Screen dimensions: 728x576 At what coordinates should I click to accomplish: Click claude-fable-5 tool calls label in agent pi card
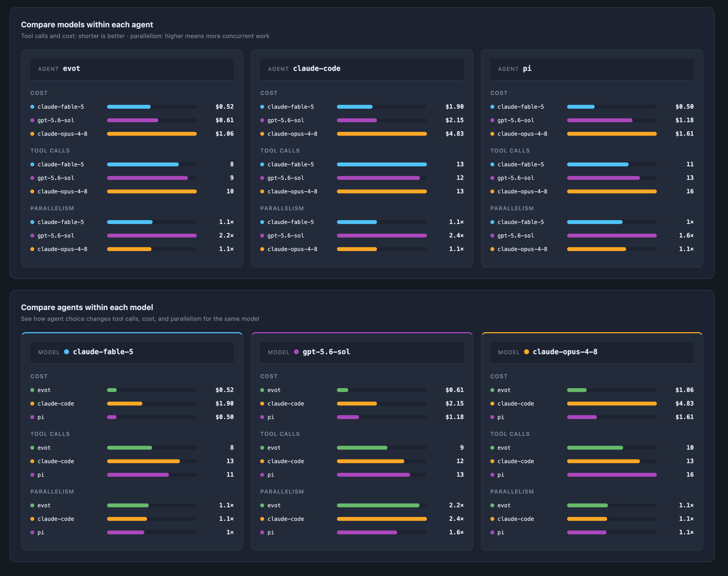520,165
